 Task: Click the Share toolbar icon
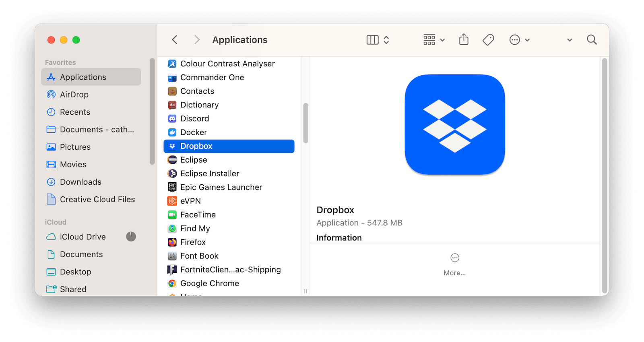pyautogui.click(x=464, y=39)
